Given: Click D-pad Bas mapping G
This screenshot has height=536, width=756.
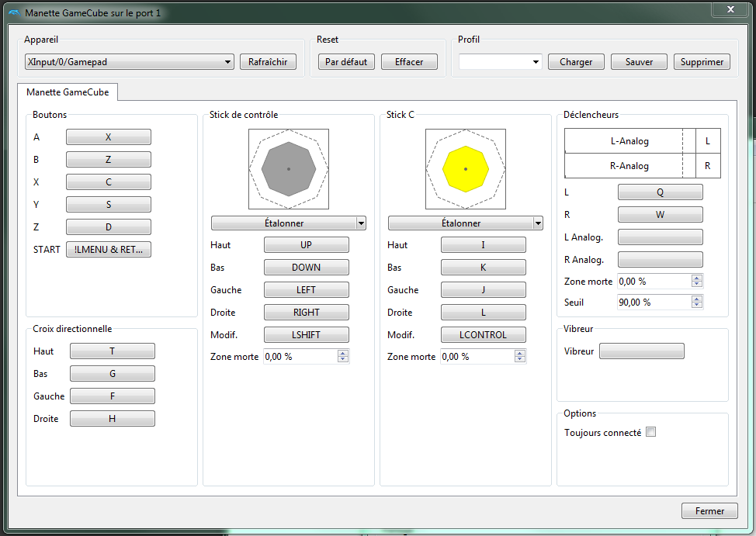Looking at the screenshot, I should pos(113,374).
